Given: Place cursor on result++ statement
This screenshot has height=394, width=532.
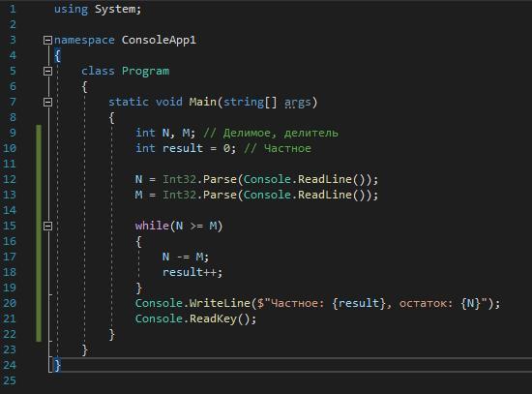Looking at the screenshot, I should coord(192,272).
